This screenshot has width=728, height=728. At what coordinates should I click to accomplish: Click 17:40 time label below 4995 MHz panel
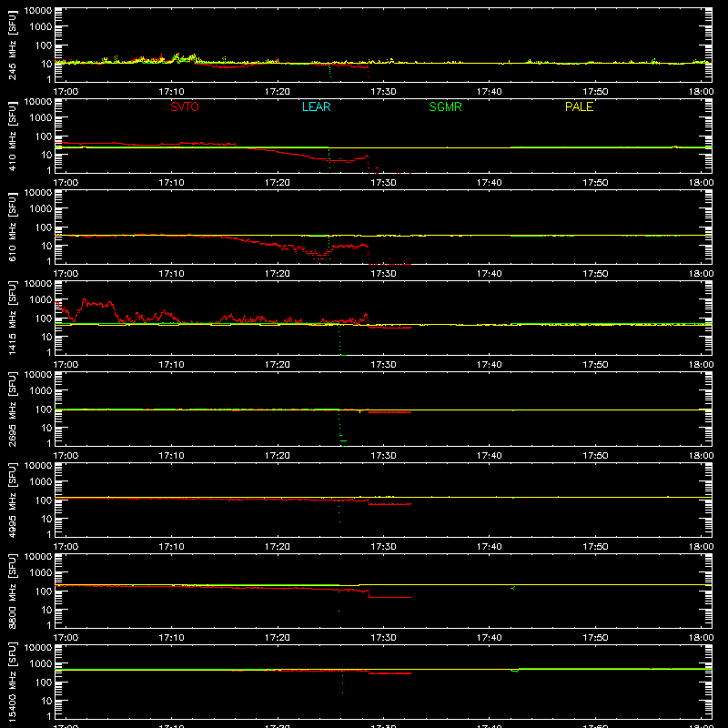point(490,547)
